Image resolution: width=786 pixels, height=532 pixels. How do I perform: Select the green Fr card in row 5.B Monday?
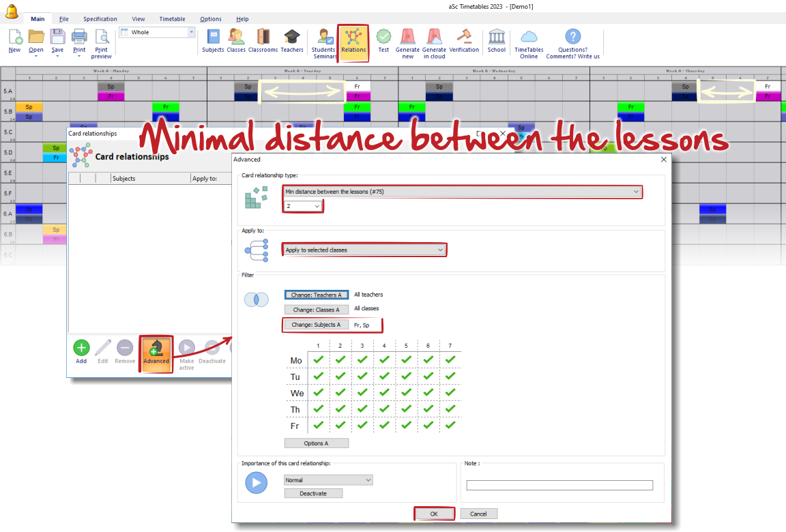(x=166, y=106)
